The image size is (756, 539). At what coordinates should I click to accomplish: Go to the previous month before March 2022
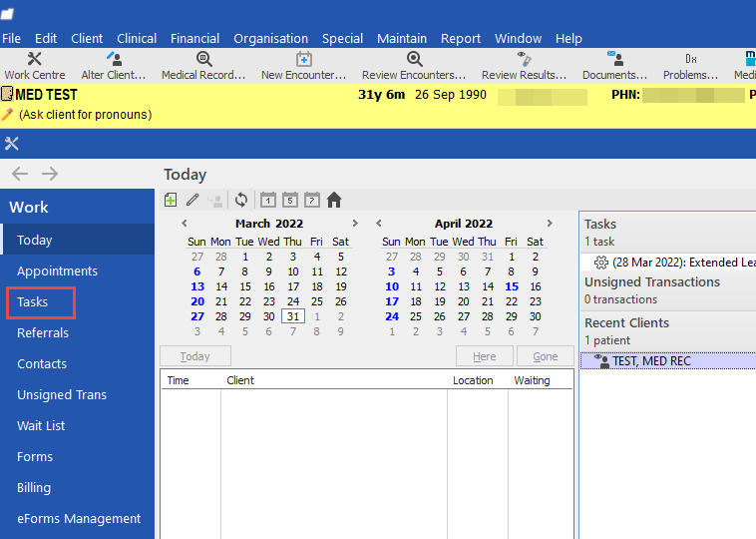click(x=185, y=224)
